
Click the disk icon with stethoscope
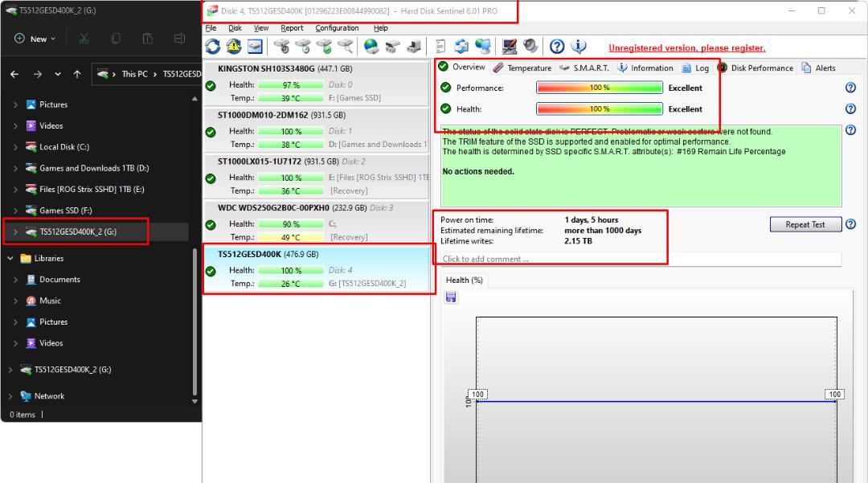coord(282,47)
